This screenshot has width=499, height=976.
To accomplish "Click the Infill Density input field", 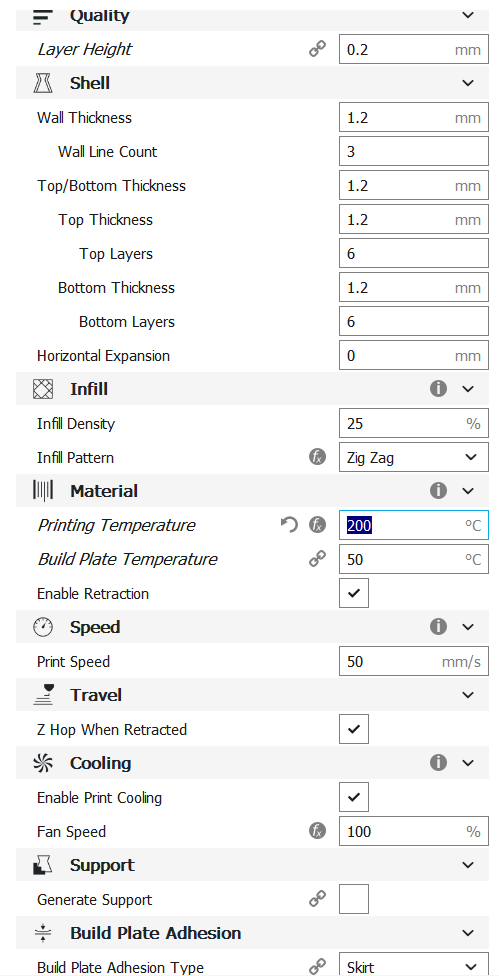I will (414, 424).
